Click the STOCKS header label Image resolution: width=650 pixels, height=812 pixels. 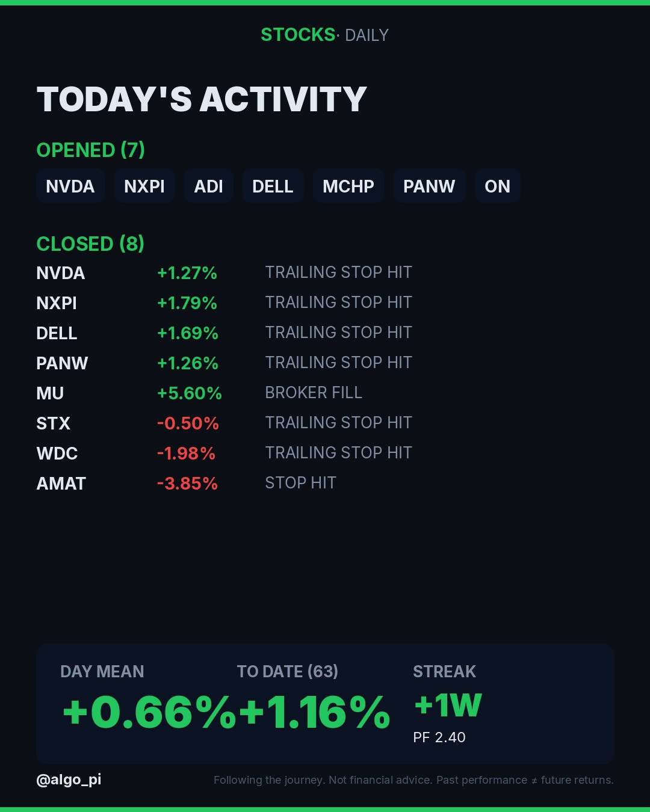pos(298,35)
